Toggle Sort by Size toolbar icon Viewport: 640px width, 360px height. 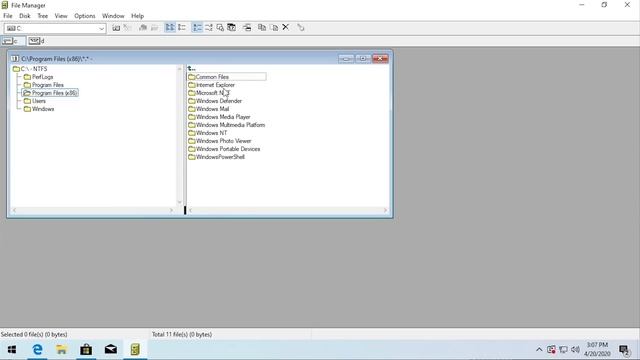pyautogui.click(x=220, y=28)
